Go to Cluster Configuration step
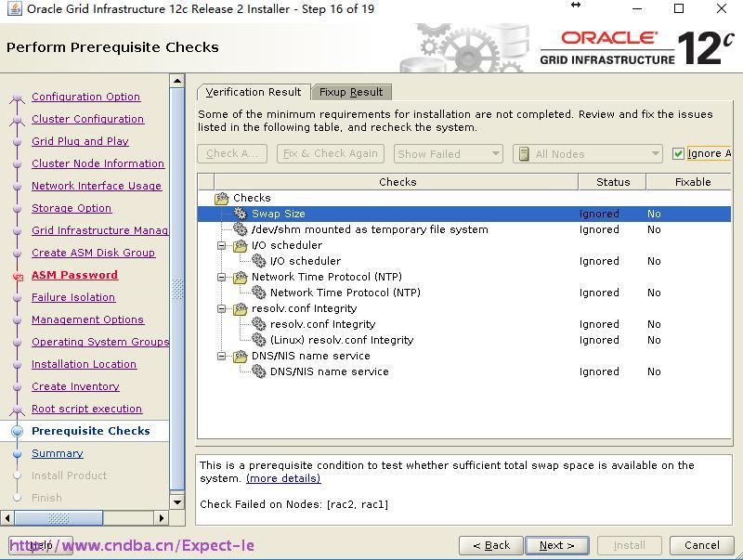 87,119
